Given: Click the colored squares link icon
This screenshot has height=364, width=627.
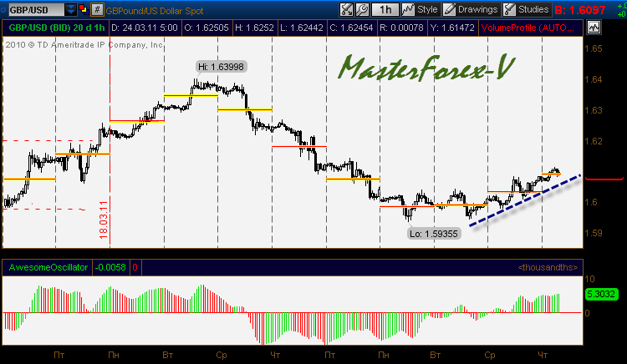Looking at the screenshot, I should pos(84,9).
